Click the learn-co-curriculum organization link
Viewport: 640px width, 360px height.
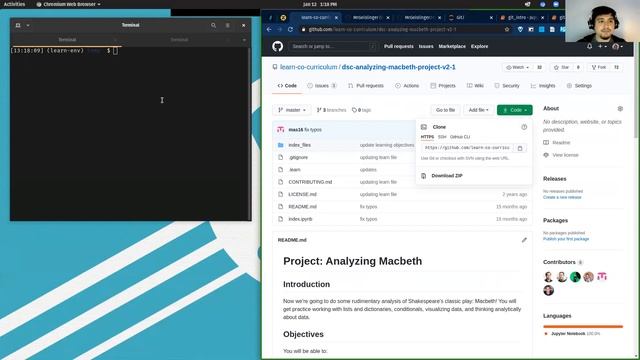point(309,67)
